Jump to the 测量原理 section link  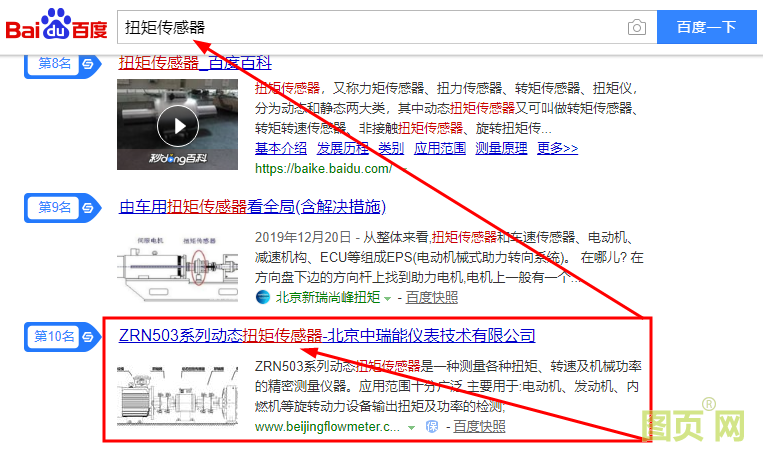click(501, 148)
